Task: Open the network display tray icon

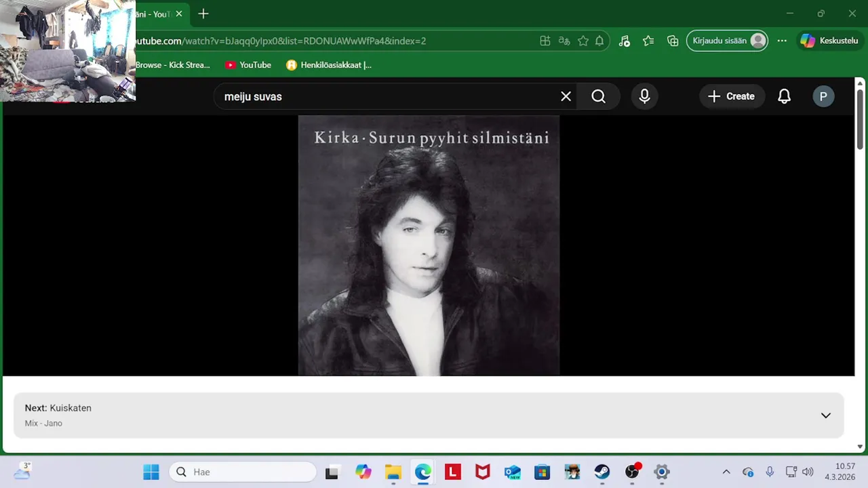Action: (791, 472)
